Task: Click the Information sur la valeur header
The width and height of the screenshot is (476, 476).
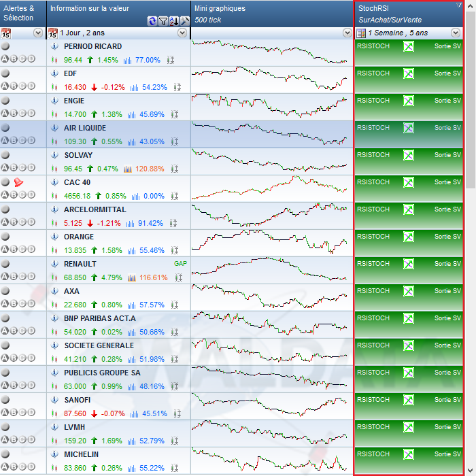Action: point(119,14)
